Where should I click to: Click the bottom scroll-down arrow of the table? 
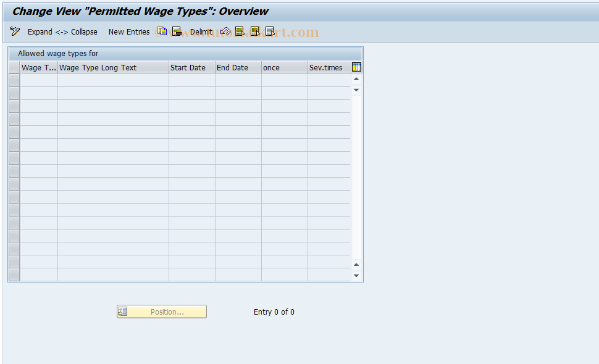point(356,276)
